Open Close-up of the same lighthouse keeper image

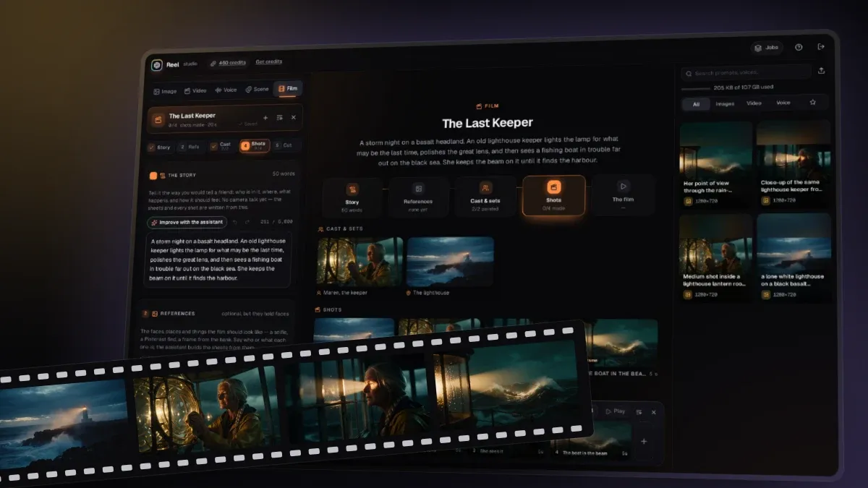793,163
